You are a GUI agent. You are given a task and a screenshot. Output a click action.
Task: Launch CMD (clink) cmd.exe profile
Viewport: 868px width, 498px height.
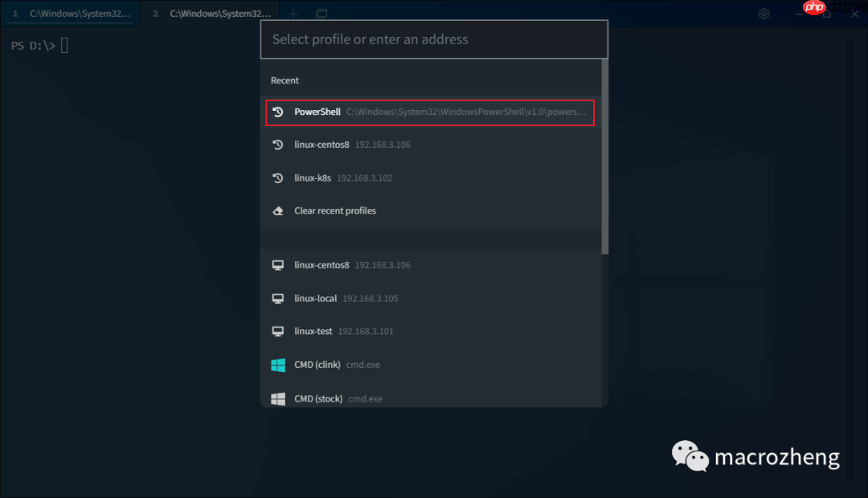(430, 365)
